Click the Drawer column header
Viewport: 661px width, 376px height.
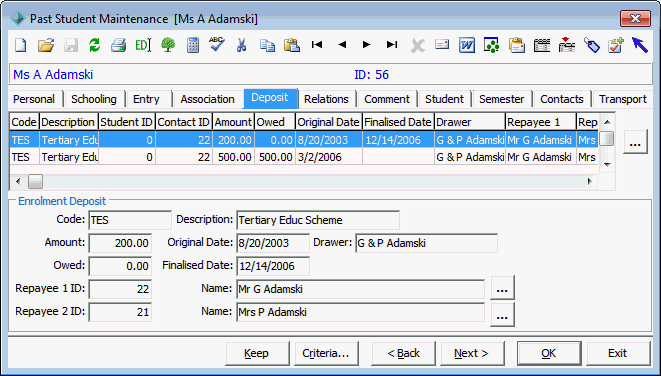point(470,122)
